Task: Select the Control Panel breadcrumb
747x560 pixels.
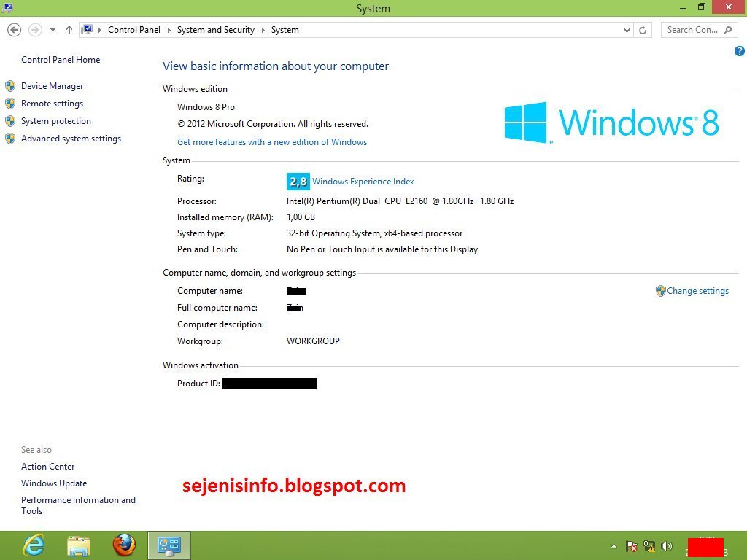Action: click(x=134, y=29)
